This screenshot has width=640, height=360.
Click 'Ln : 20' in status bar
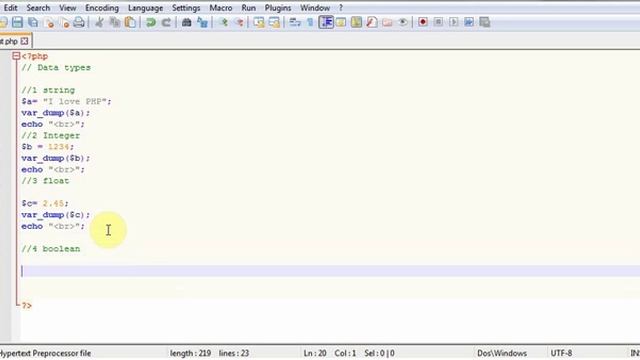[315, 353]
